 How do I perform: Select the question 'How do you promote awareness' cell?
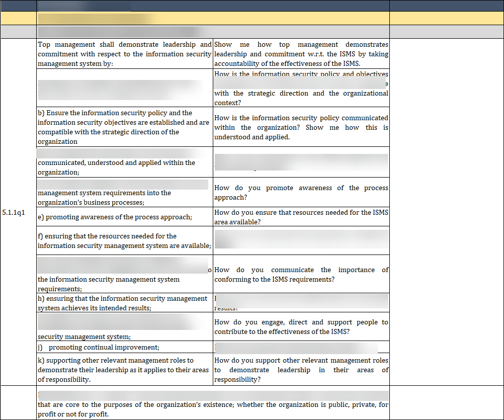(301, 192)
